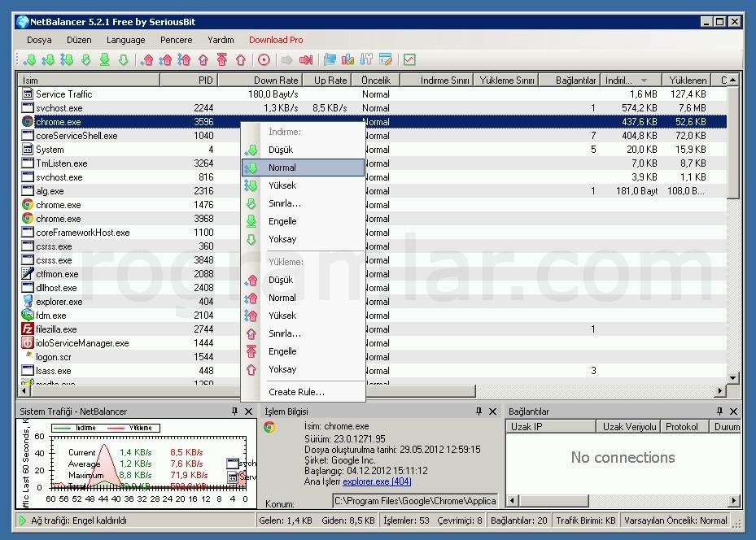Viewport: 756px width, 540px height.
Task: Sort by the Yüklenen column header
Action: (x=687, y=80)
